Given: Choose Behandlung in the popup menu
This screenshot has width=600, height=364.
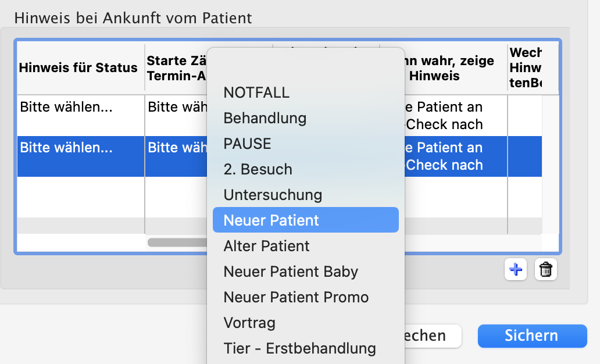Looking at the screenshot, I should click(x=265, y=118).
